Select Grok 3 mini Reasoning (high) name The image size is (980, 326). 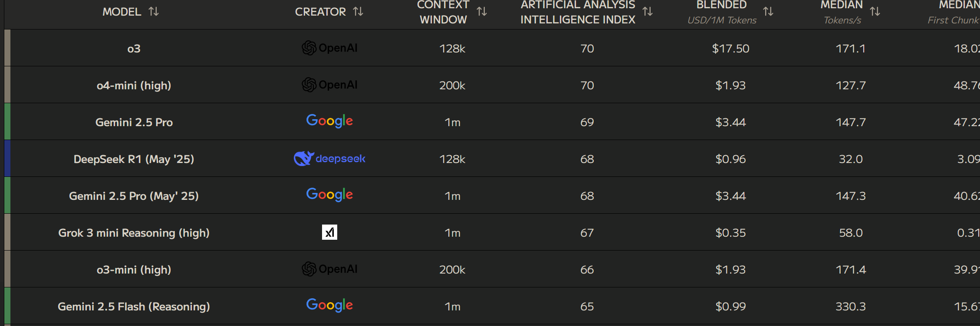click(134, 233)
